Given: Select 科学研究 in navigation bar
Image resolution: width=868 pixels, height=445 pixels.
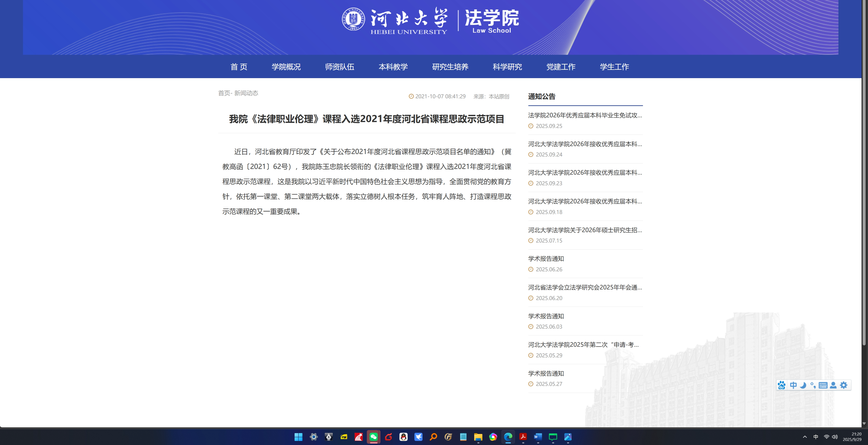Looking at the screenshot, I should pyautogui.click(x=507, y=67).
